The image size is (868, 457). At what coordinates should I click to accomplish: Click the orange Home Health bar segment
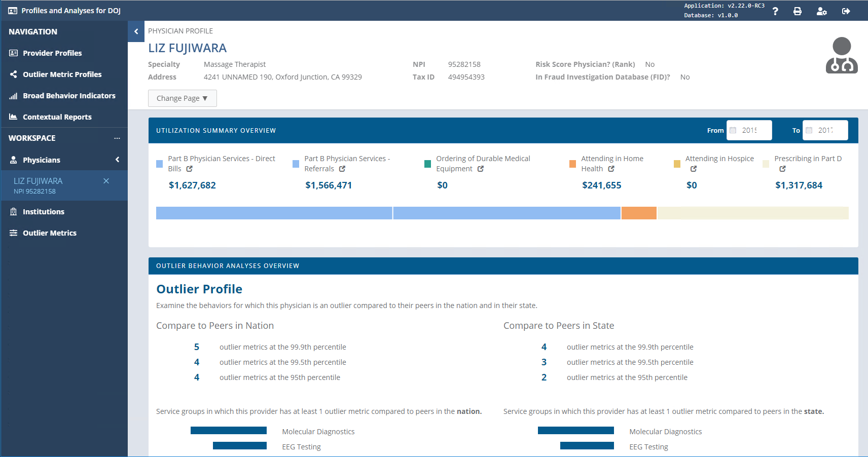point(639,213)
